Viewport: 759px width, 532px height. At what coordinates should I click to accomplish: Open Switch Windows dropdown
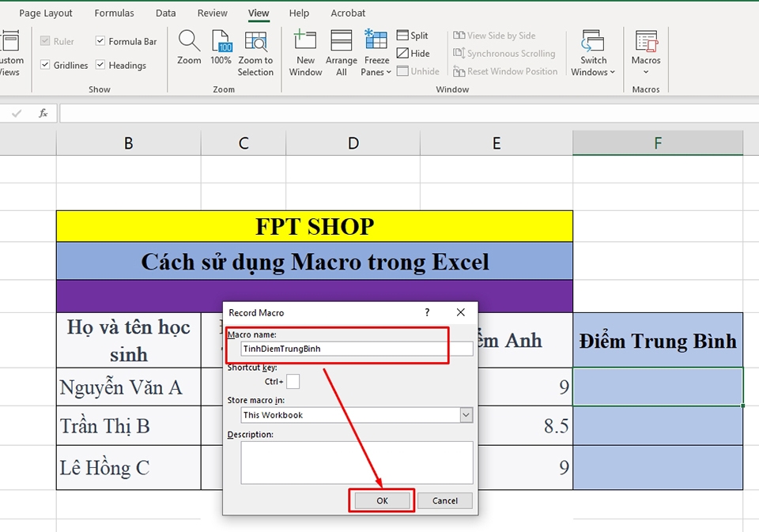coord(593,52)
